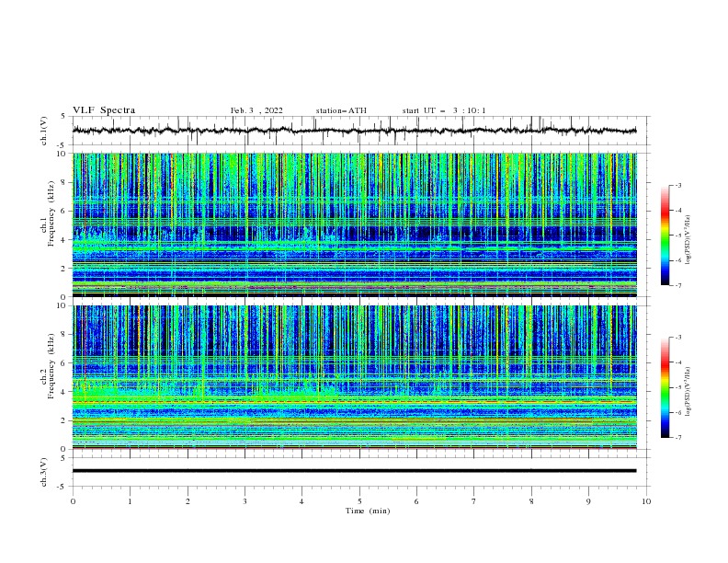728x563 pixels.
Task: Click the "start UT = 3 :10: 1" label
Action: click(x=444, y=110)
